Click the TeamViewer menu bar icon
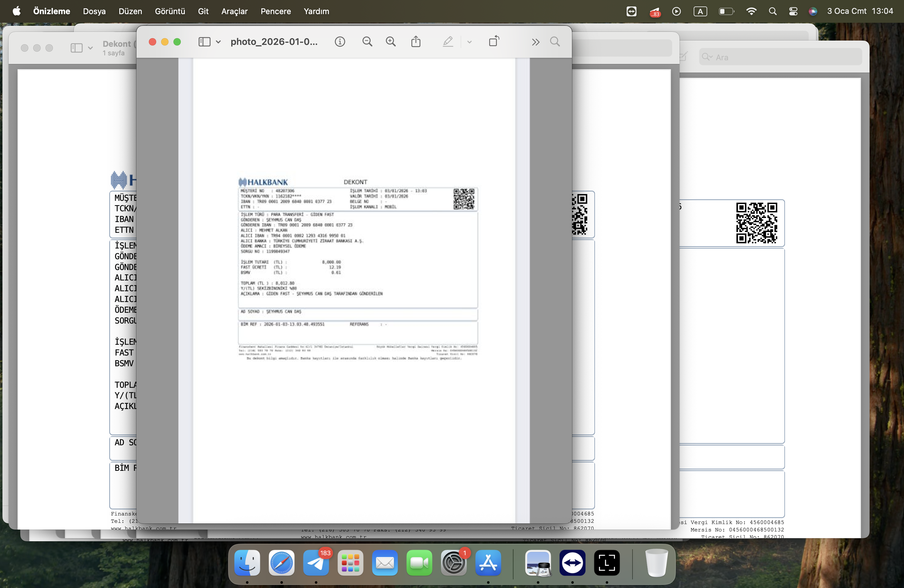Image resolution: width=904 pixels, height=588 pixels. coord(631,11)
